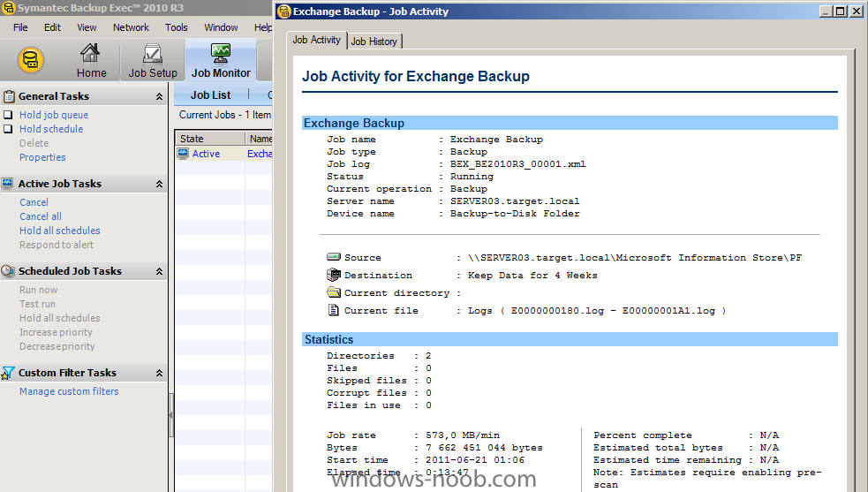Click the Current directory folder icon
Viewport: 868px width, 492px height.
point(334,292)
